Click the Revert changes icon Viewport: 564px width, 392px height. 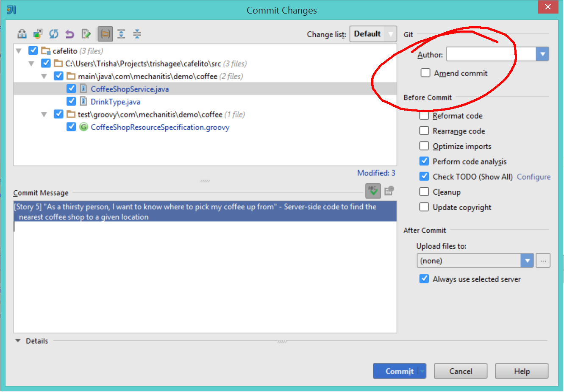[x=70, y=33]
